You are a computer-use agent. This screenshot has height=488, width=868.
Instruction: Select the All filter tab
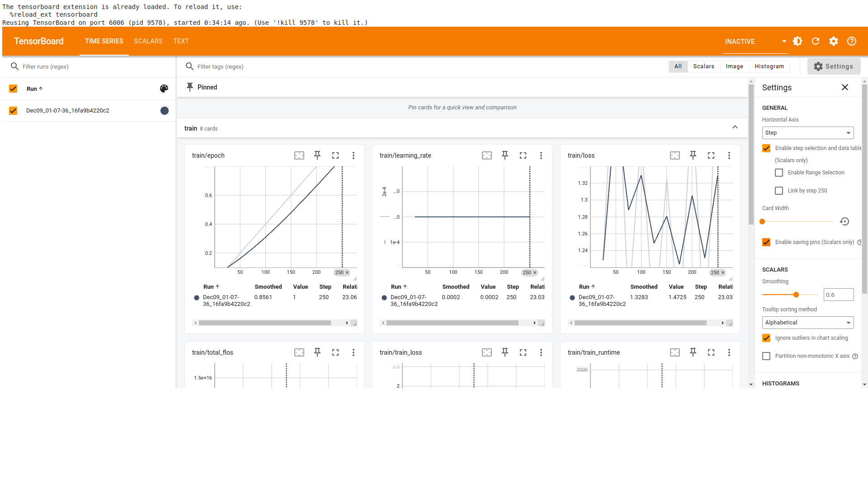pyautogui.click(x=678, y=66)
